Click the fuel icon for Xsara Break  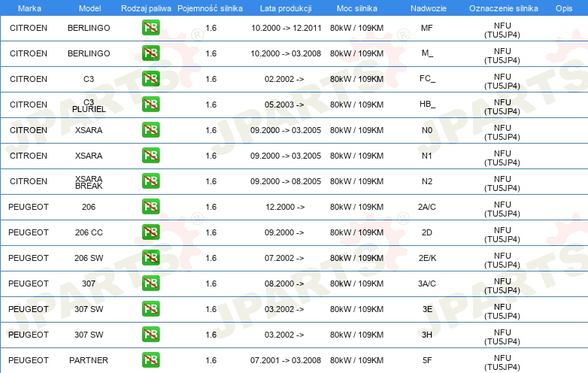click(x=150, y=181)
